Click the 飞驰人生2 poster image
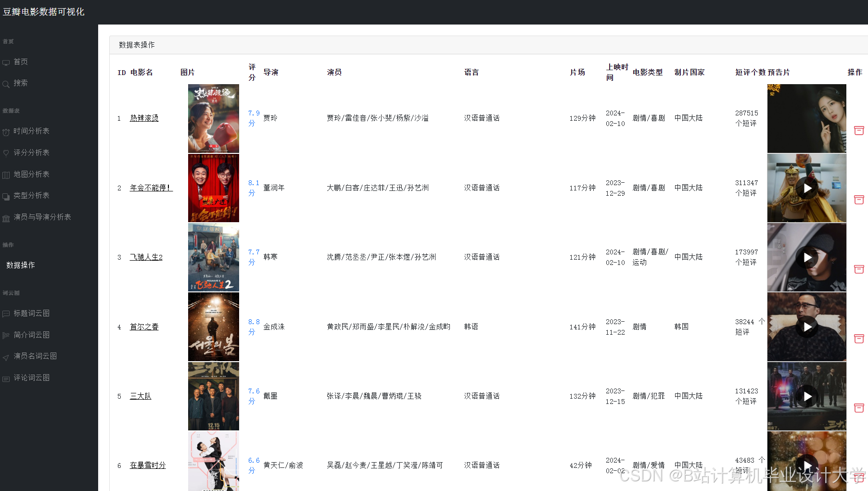Screen dimensions: 868x491 point(214,257)
